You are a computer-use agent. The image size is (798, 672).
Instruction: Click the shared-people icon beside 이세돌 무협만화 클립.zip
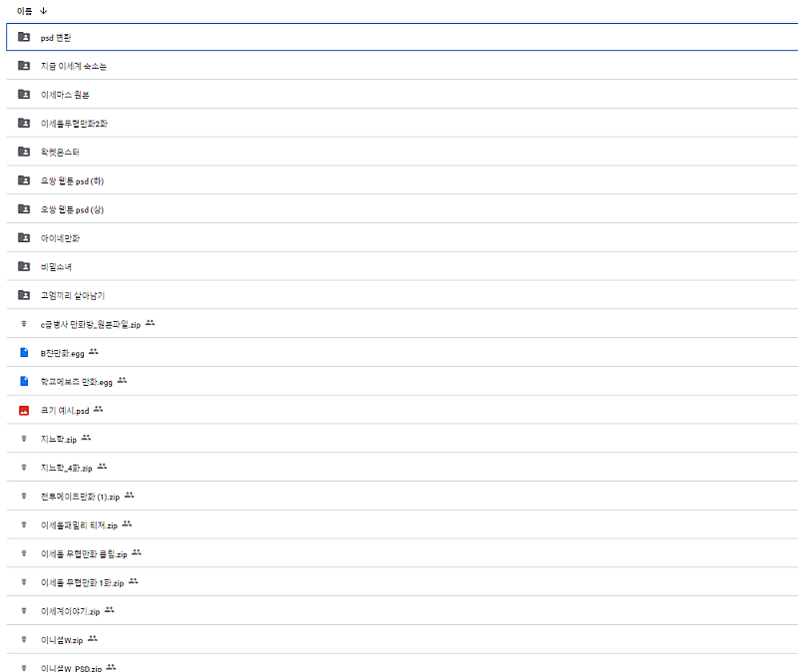tap(137, 552)
